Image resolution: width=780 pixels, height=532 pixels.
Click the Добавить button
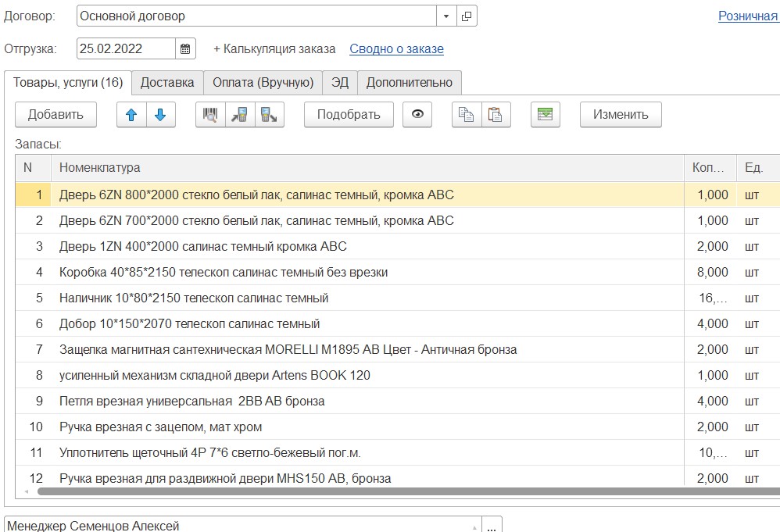(x=55, y=115)
